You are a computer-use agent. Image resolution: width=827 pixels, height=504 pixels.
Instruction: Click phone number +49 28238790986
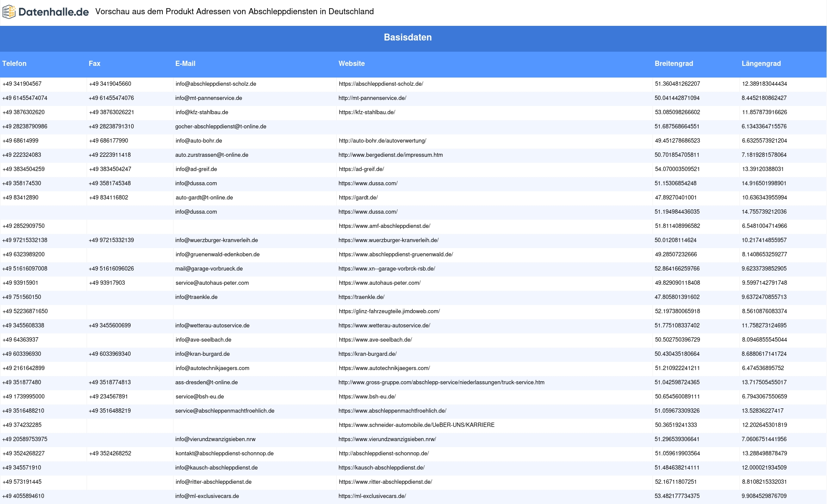pos(25,127)
